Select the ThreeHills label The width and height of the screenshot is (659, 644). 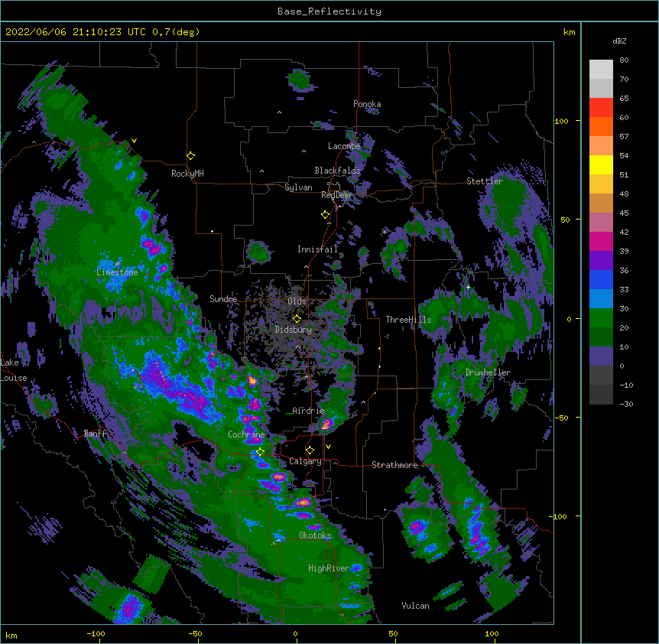[408, 320]
